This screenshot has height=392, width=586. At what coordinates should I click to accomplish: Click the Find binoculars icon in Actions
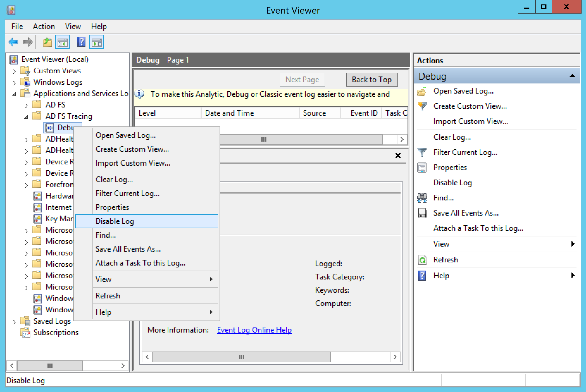coord(422,198)
